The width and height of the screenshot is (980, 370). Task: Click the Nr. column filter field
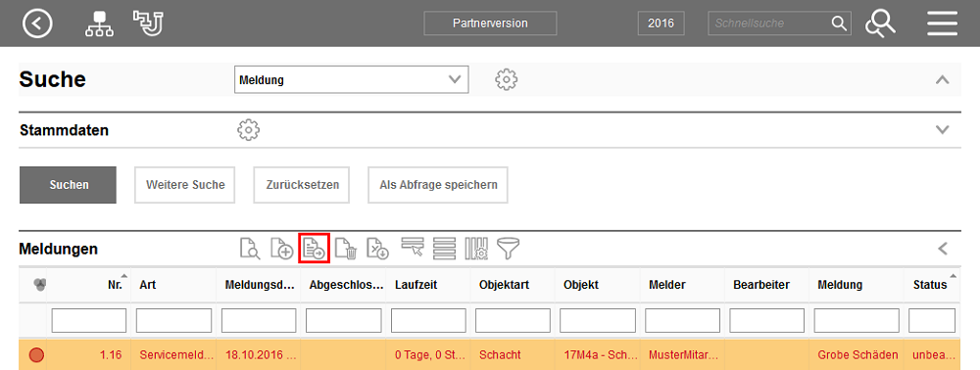click(x=89, y=320)
